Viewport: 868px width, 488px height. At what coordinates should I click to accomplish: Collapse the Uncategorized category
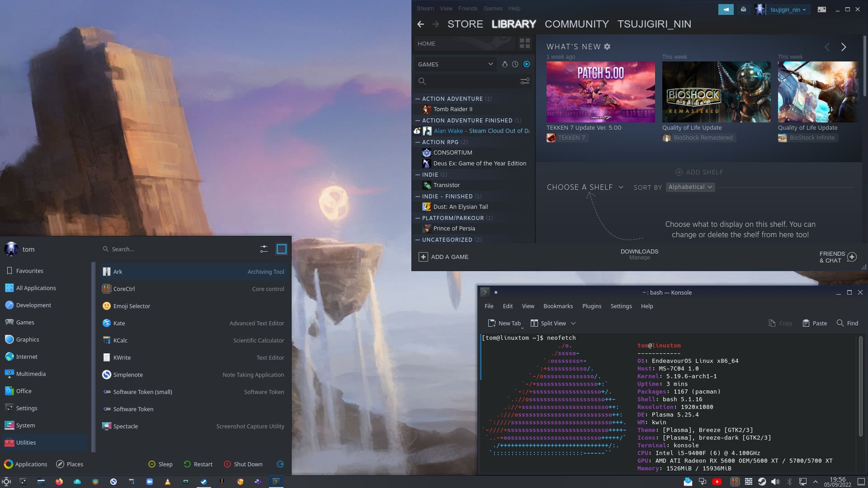coord(418,239)
